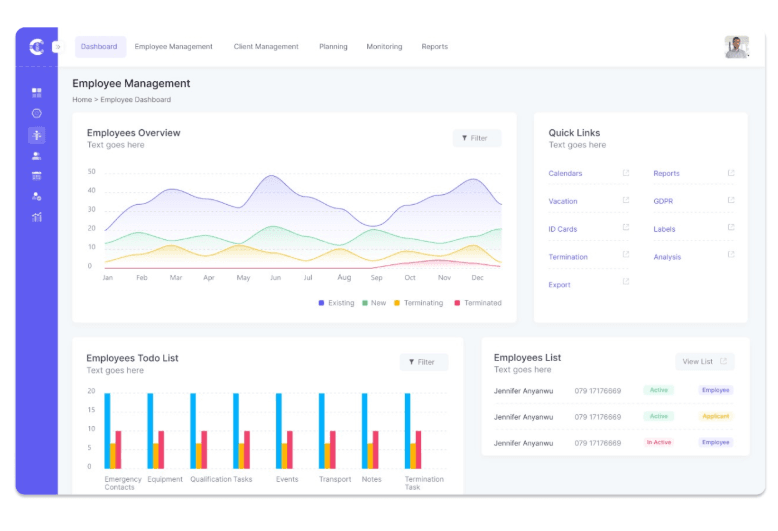The image size is (778, 531).
Task: Open the Calendars quick link
Action: point(565,173)
